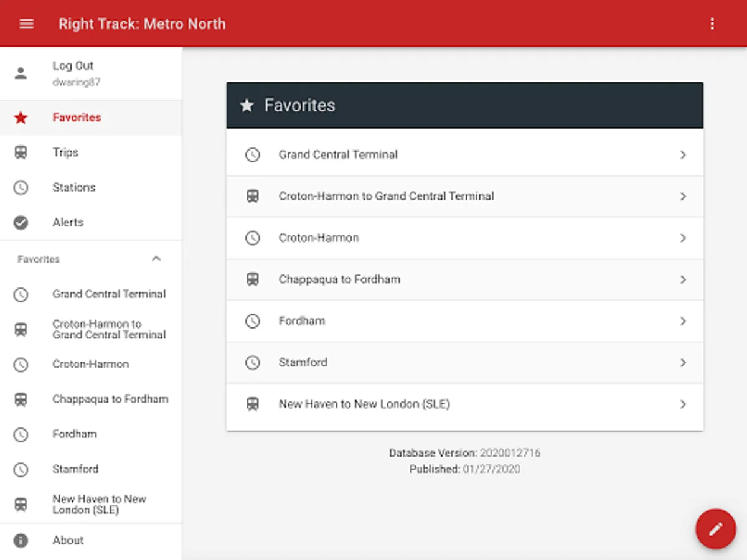Open sidebar favorite Stamford

(91, 469)
